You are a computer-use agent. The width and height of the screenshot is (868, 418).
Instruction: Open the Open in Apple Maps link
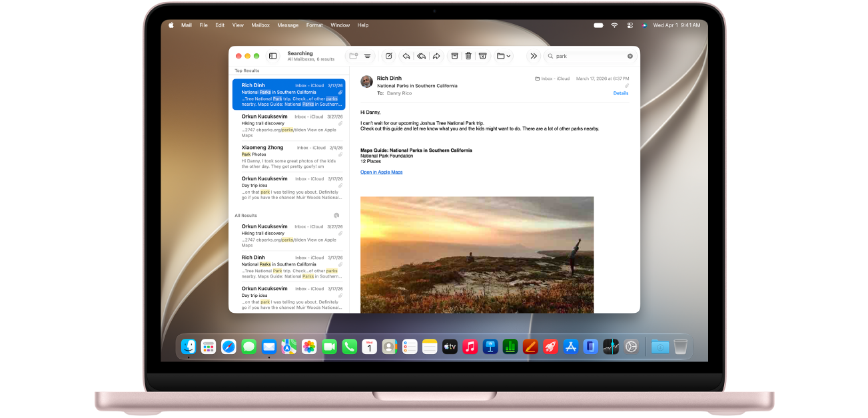[382, 172]
